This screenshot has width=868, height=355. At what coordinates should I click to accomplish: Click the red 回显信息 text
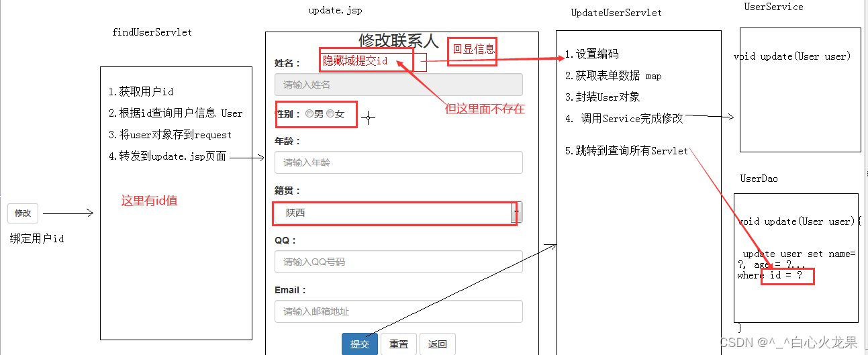click(474, 49)
